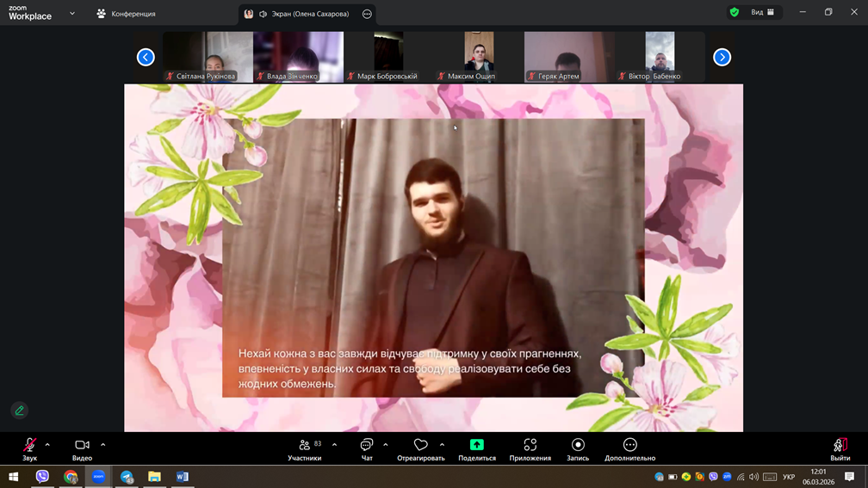This screenshot has height=488, width=868.
Task: Click the green Поделиться share screen icon
Action: [x=476, y=445]
